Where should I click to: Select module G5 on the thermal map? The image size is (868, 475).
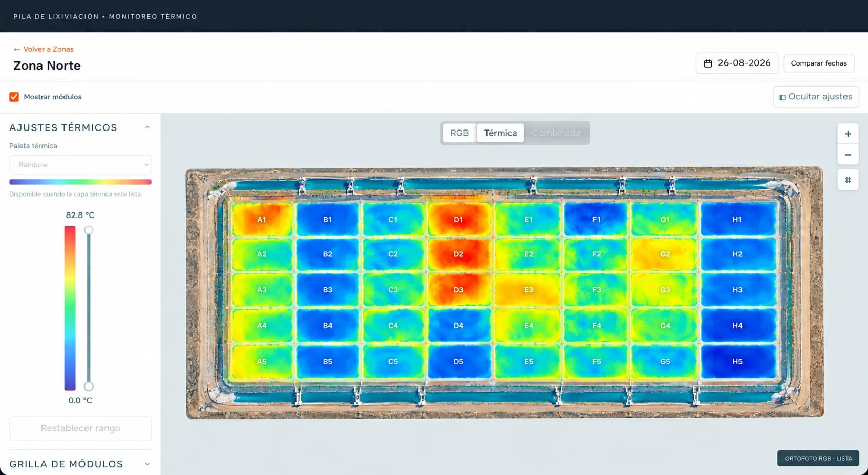pos(665,362)
